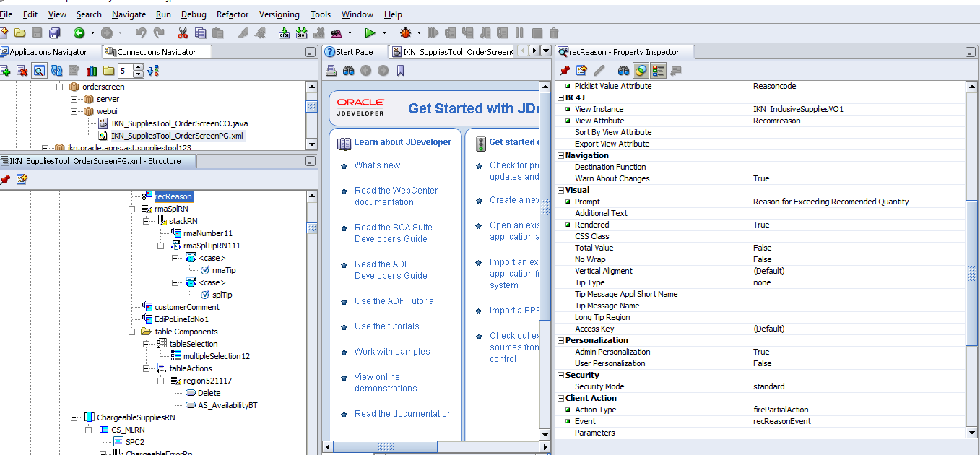Click the yellow folder icon in Navigator toolbar

[x=108, y=70]
